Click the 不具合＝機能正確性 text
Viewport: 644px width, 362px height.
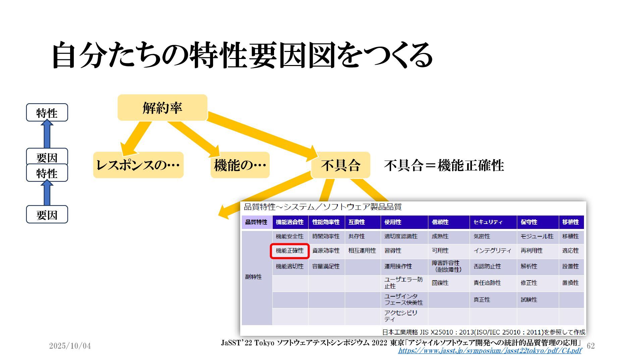(444, 166)
